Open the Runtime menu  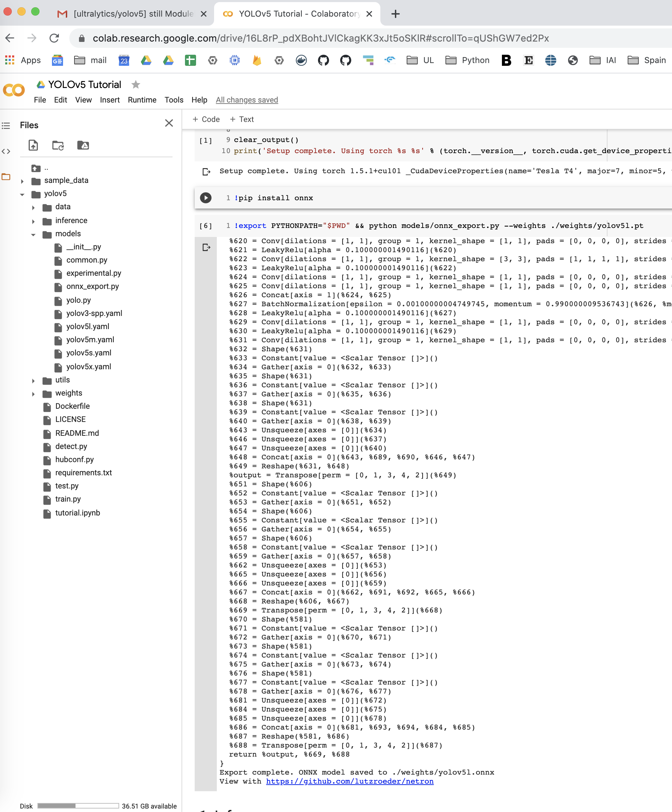tap(142, 100)
